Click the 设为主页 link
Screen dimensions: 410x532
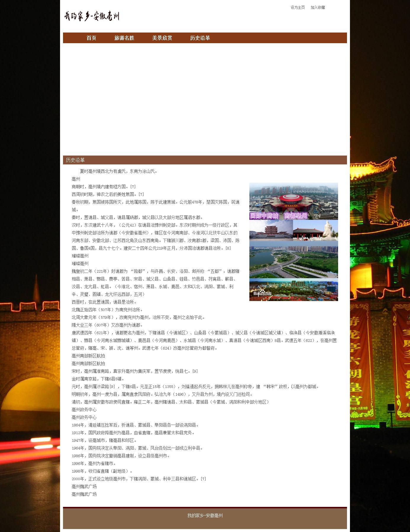point(297,8)
